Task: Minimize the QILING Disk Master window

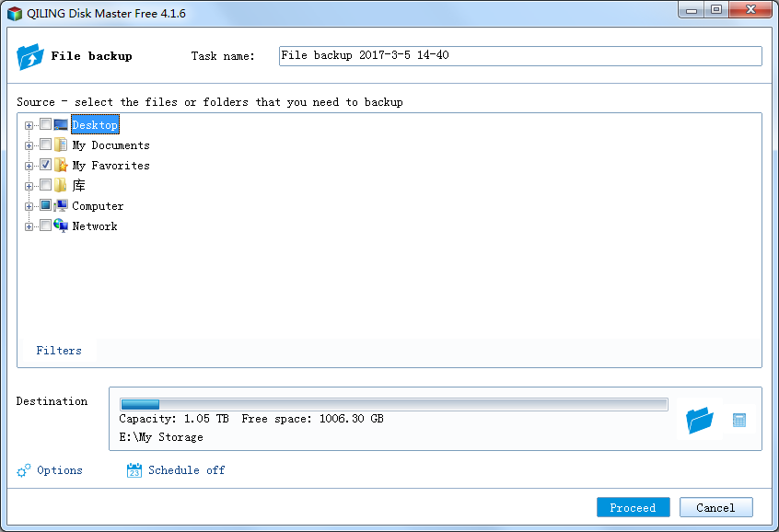Action: 692,10
